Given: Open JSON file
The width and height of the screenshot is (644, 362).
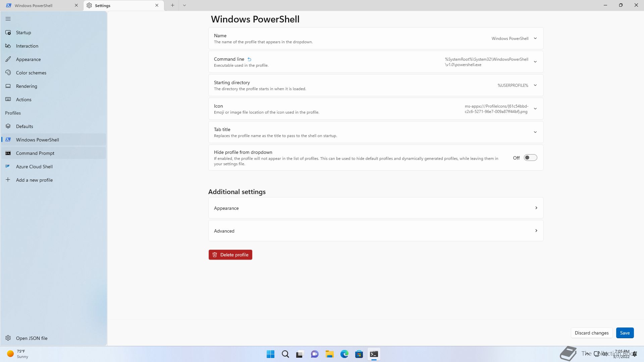Looking at the screenshot, I should click(x=54, y=338).
